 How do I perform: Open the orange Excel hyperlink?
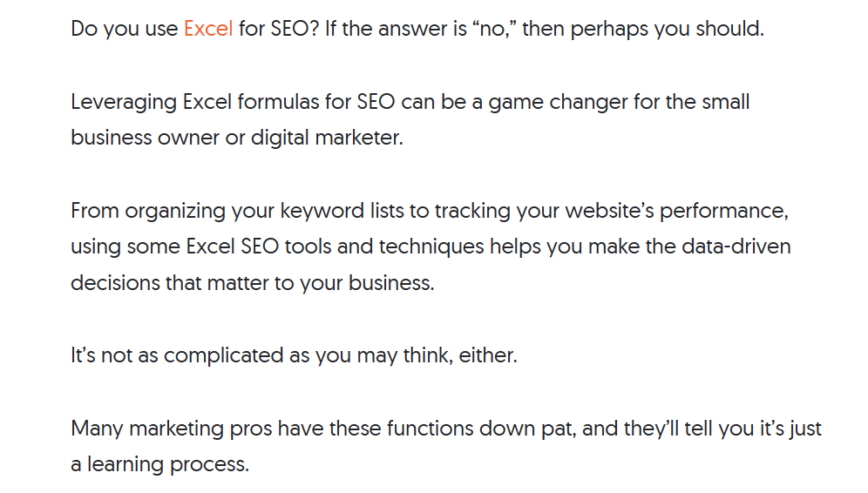tap(208, 28)
